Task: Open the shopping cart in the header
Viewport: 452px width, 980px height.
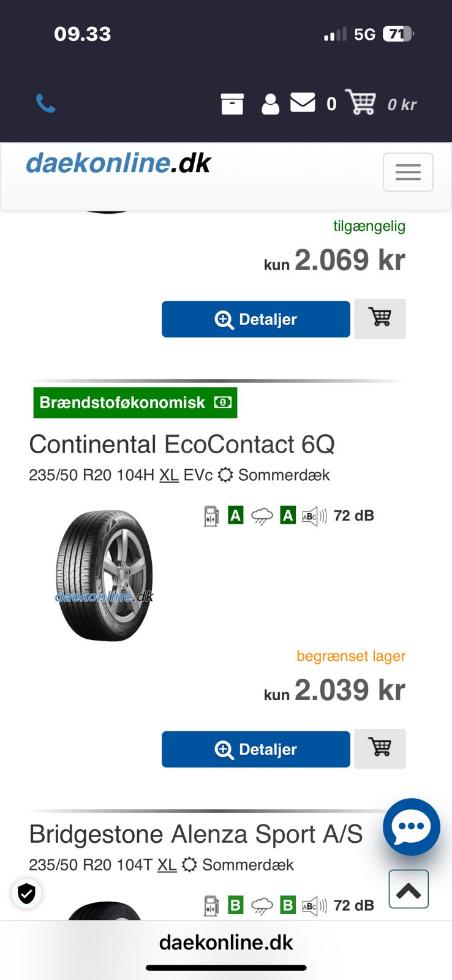Action: (x=361, y=102)
